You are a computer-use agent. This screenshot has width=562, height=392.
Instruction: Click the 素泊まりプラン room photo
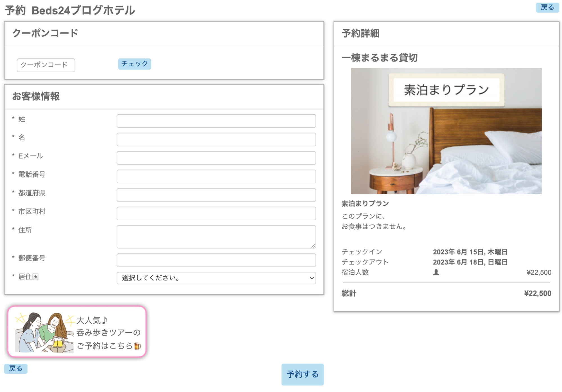[446, 131]
